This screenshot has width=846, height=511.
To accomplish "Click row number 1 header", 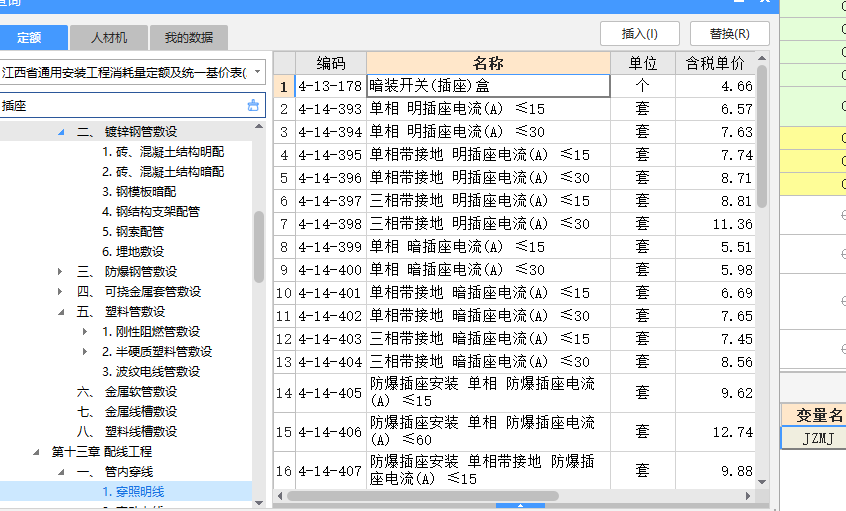I will [x=284, y=86].
